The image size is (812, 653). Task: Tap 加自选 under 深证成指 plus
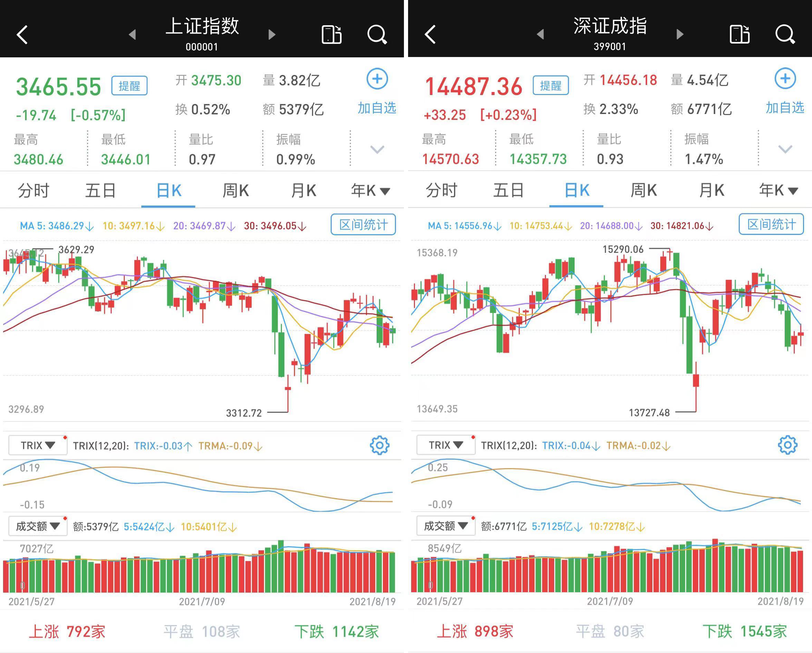click(785, 108)
